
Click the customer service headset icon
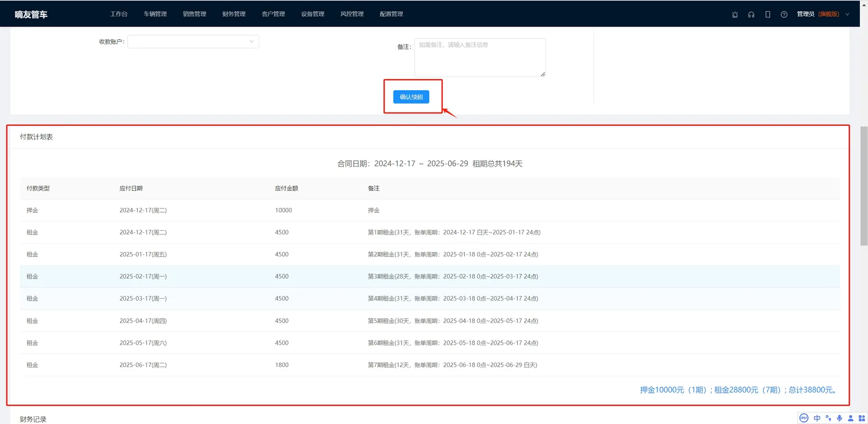click(x=751, y=15)
